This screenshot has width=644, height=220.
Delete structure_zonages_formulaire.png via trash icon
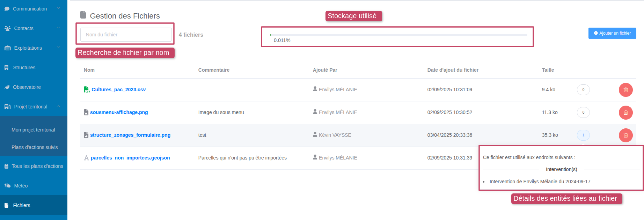click(625, 135)
